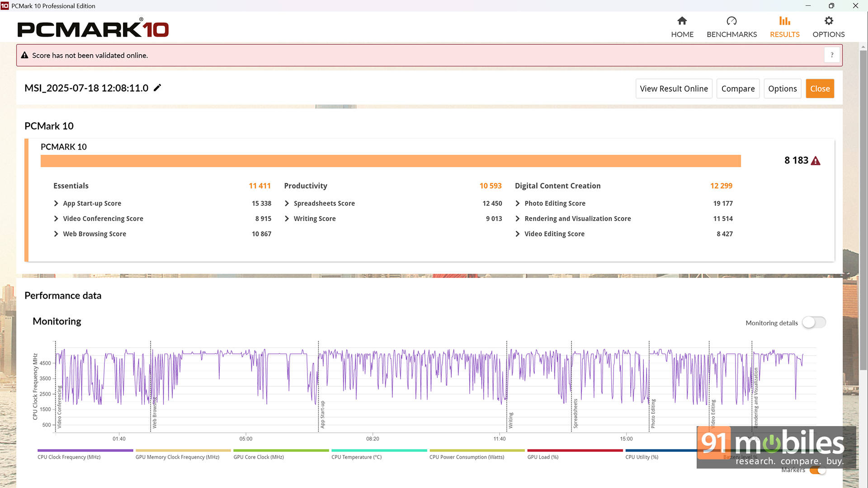Go to the HOME tab label
Image resolution: width=868 pixels, height=488 pixels.
point(682,34)
